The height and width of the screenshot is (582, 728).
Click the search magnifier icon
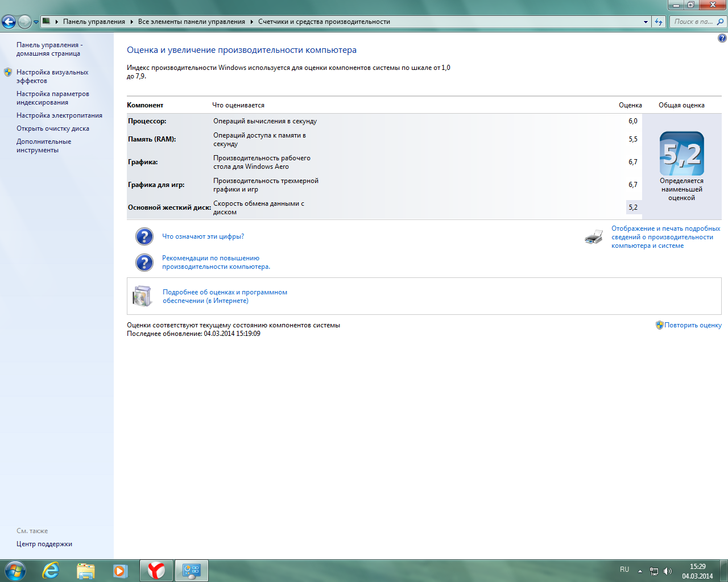(721, 22)
